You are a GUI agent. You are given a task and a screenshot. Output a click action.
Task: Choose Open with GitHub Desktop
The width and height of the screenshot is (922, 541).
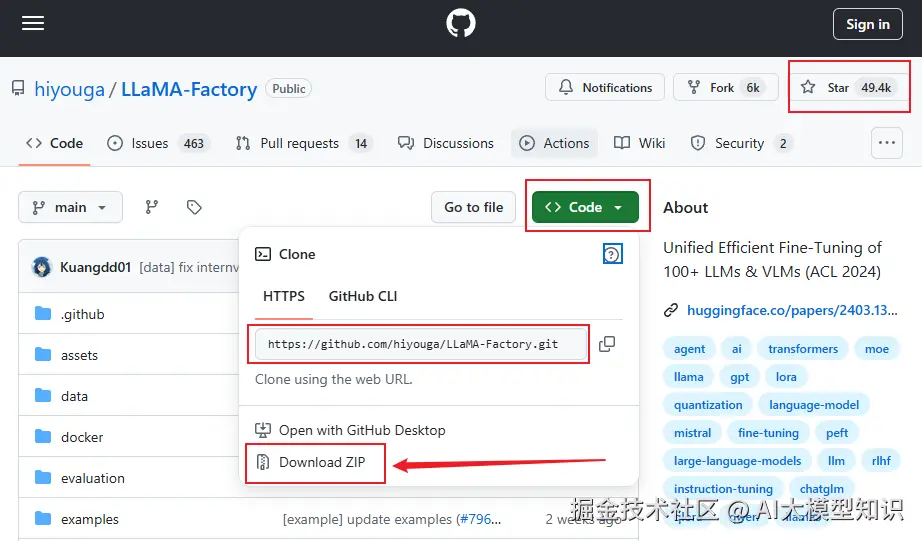350,430
